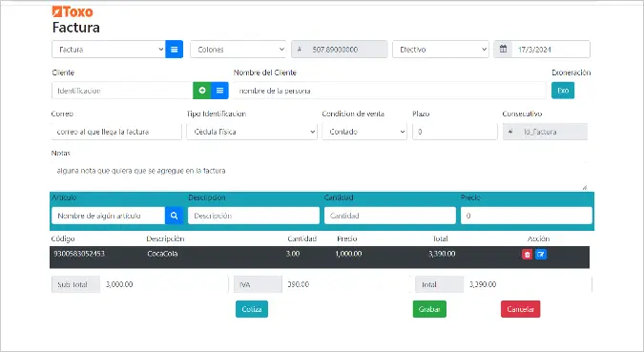Click the Factura page heading
644x352 pixels.
(76, 28)
